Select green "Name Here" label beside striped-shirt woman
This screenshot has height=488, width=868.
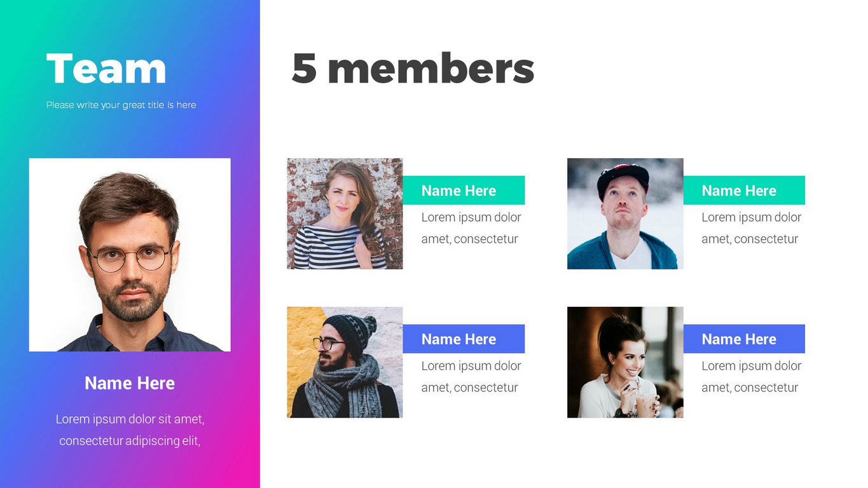(464, 191)
